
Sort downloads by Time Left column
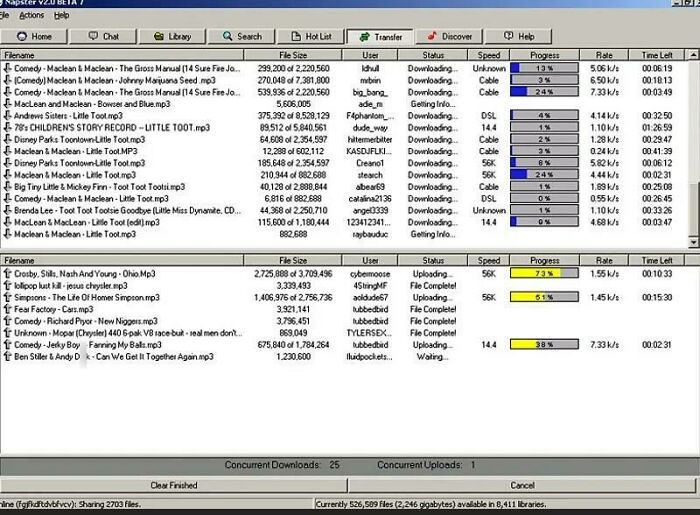[657, 55]
